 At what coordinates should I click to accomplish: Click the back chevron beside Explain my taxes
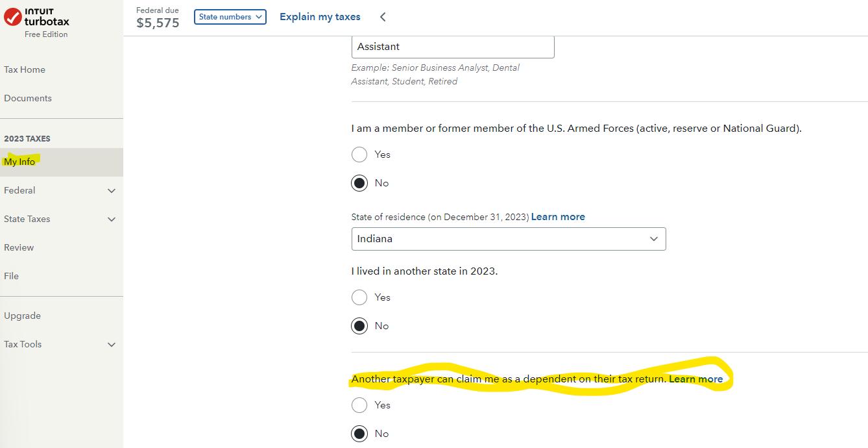point(383,17)
